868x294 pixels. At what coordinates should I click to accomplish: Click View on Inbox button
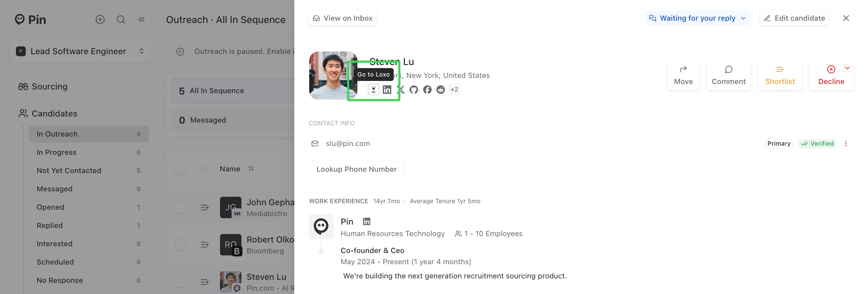(342, 18)
